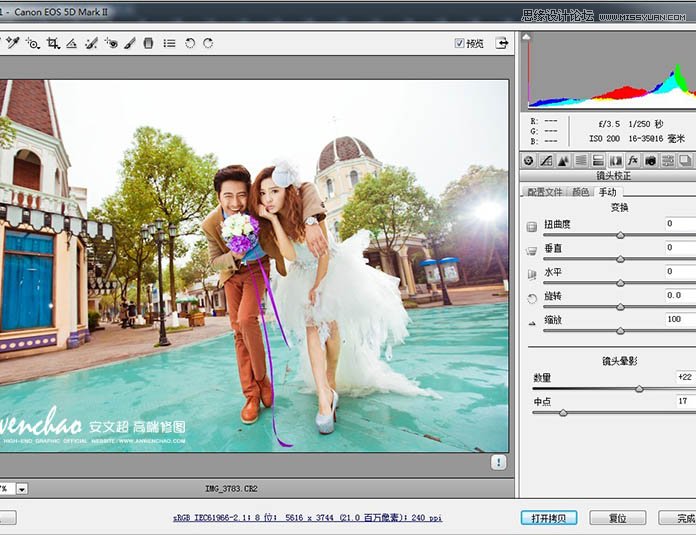The image size is (696, 535).
Task: Switch to the 颜色 sub-tab
Action: (581, 192)
